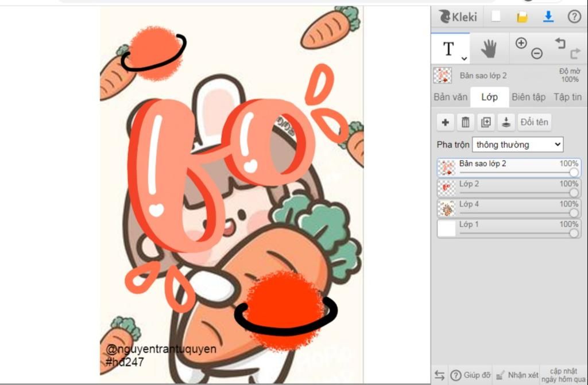Redo the last undone action

[x=575, y=54]
